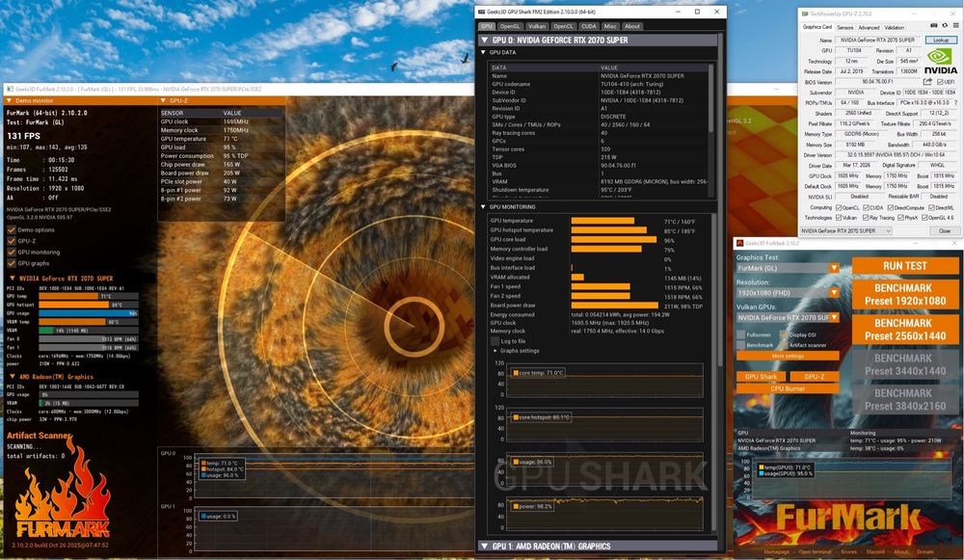Toggle Ray Tracing checkbox in GPU-Z
Image resolution: width=964 pixels, height=560 pixels.
(866, 218)
